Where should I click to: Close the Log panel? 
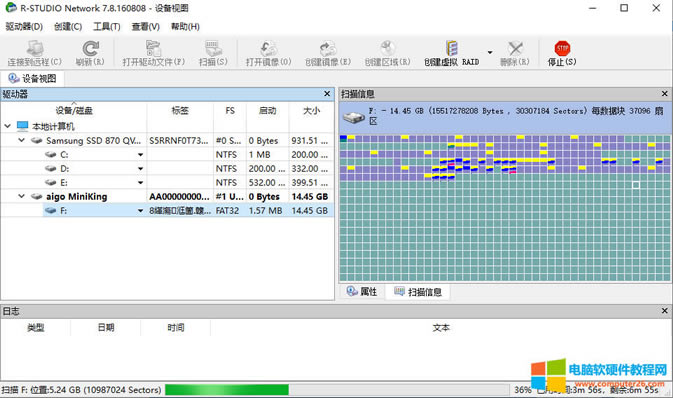point(664,310)
